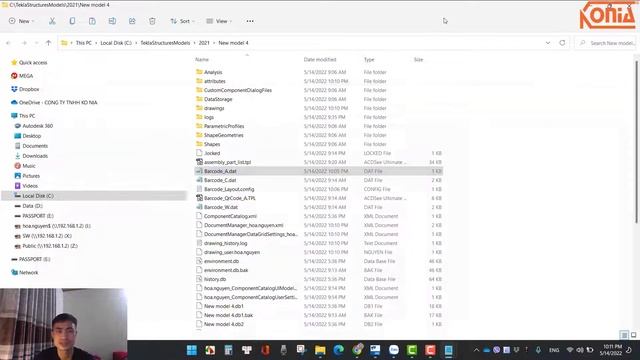
Task: Sort by the Size column header
Action: click(x=418, y=60)
